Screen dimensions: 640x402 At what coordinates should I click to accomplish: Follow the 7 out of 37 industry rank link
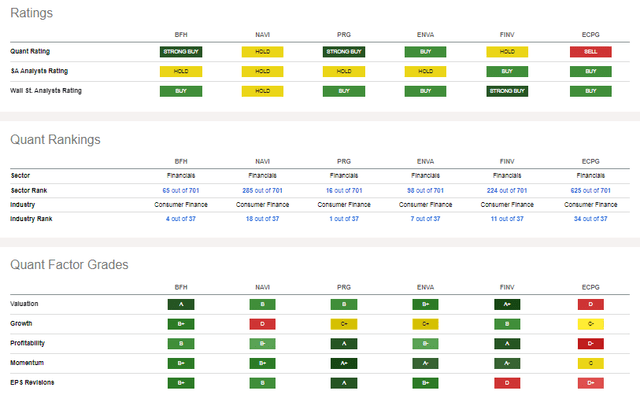click(425, 219)
